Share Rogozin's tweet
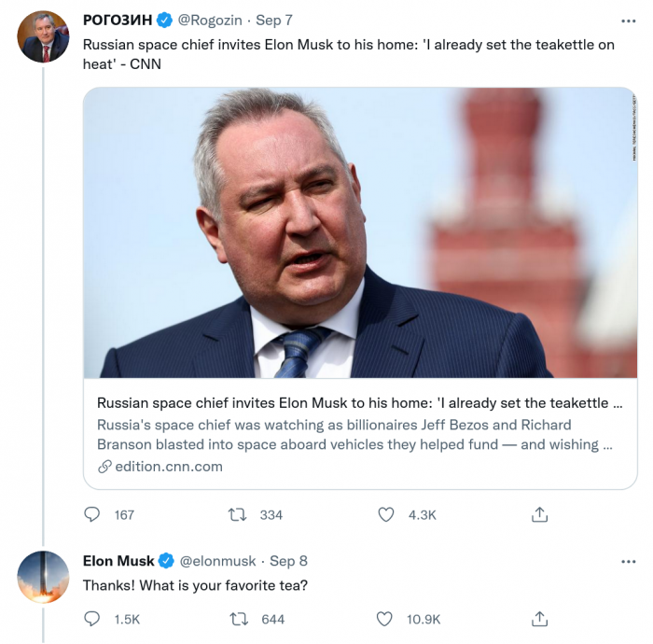This screenshot has height=644, width=653. [539, 514]
